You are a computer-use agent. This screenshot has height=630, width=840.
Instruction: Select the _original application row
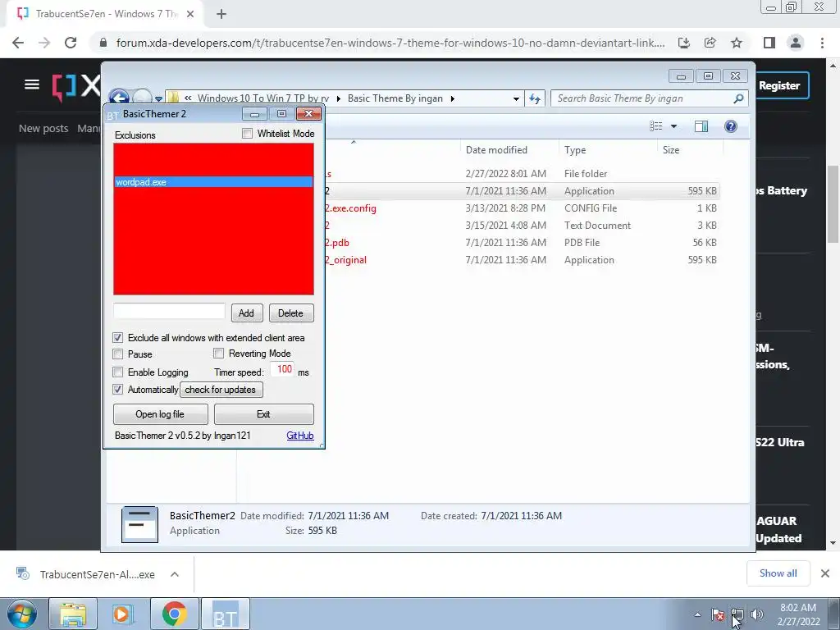point(523,260)
